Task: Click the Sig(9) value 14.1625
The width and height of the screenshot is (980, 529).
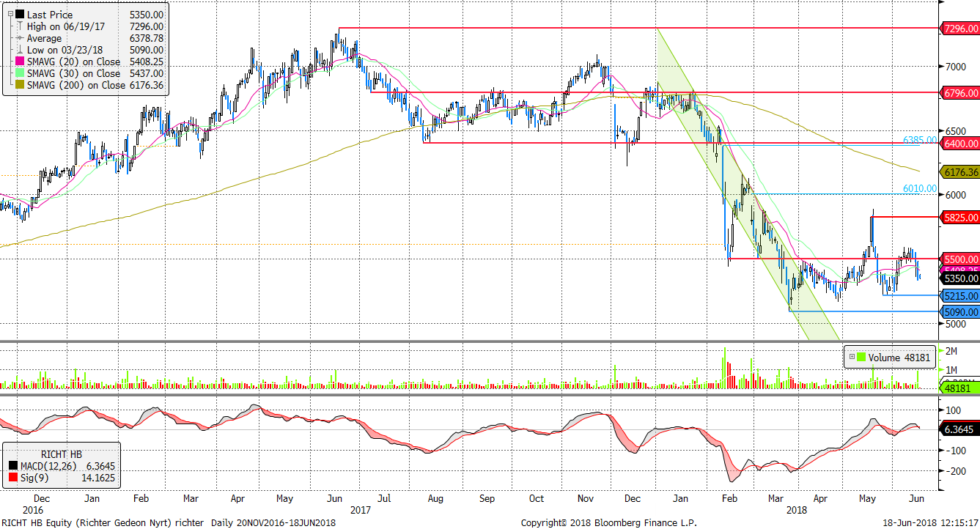Action: 97,478
